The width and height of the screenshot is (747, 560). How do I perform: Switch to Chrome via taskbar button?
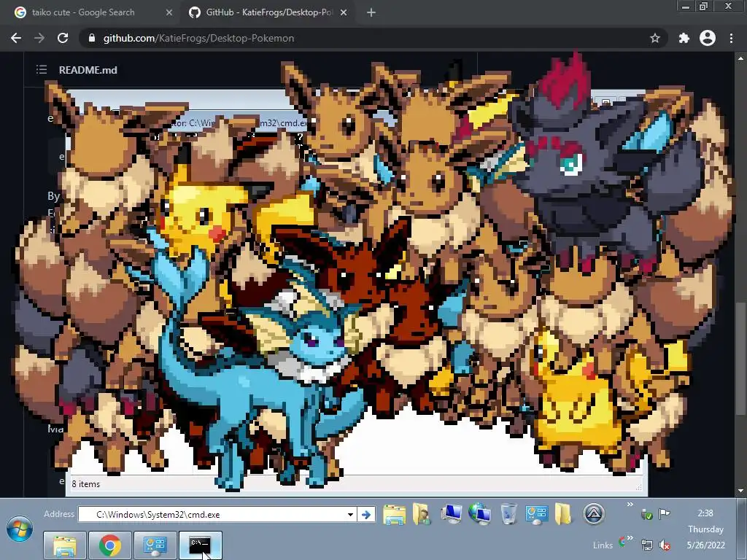coord(109,545)
